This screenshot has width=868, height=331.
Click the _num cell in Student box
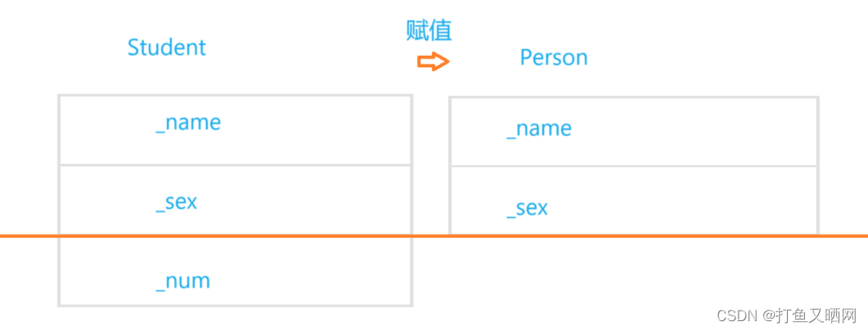click(x=236, y=271)
